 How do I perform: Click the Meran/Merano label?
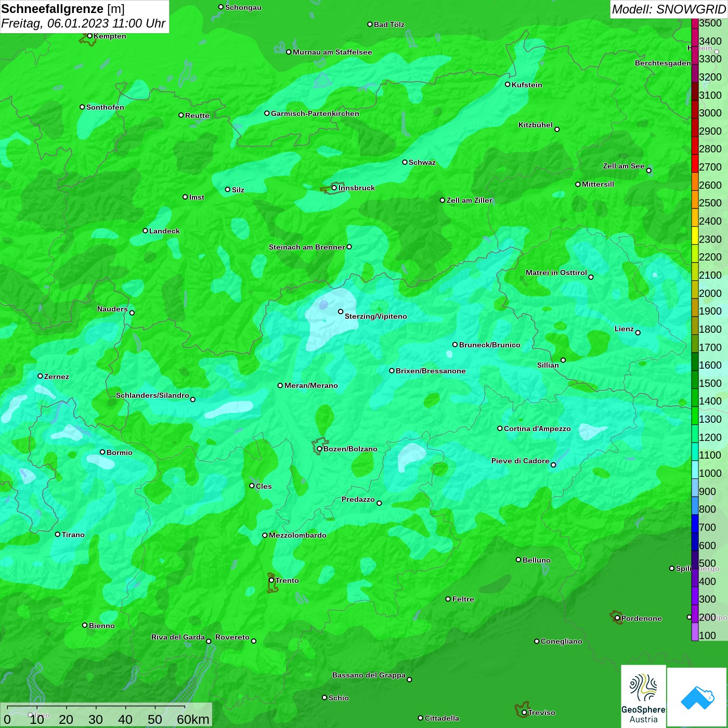(x=311, y=385)
